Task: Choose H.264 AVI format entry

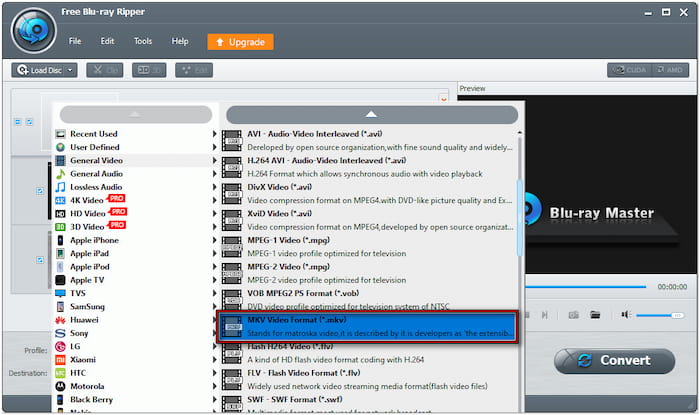Action: pos(369,167)
